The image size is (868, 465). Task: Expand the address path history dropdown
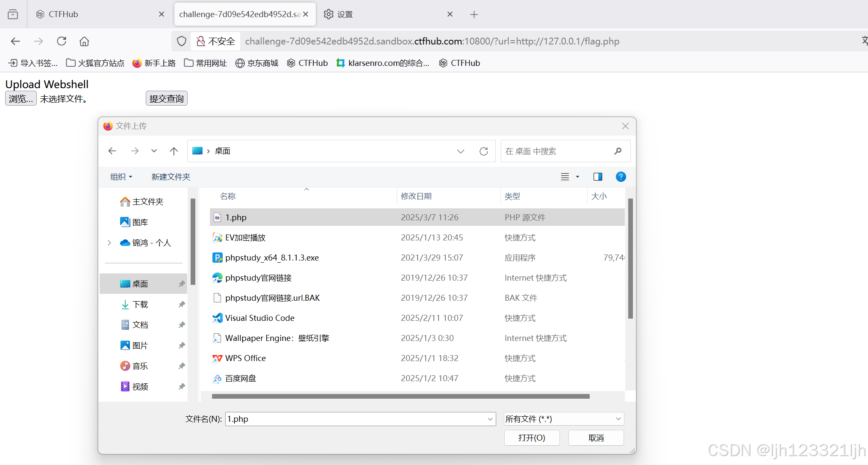click(460, 151)
